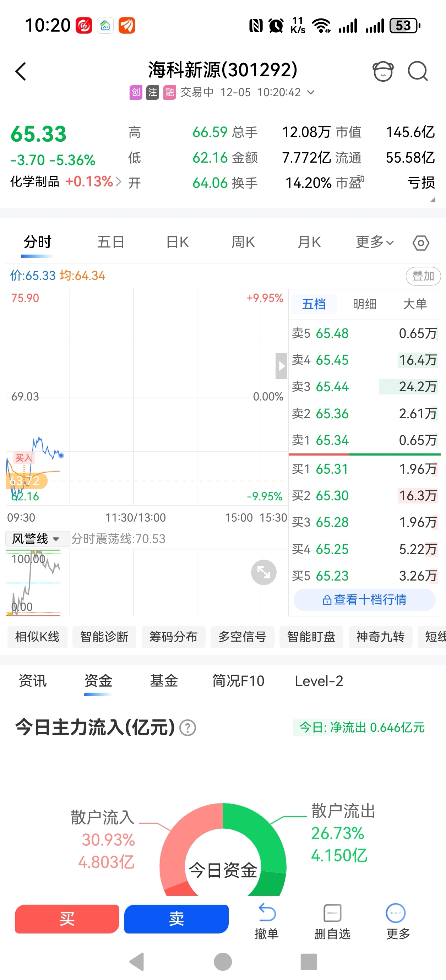Tap the 买入 marker on chart

(23, 458)
